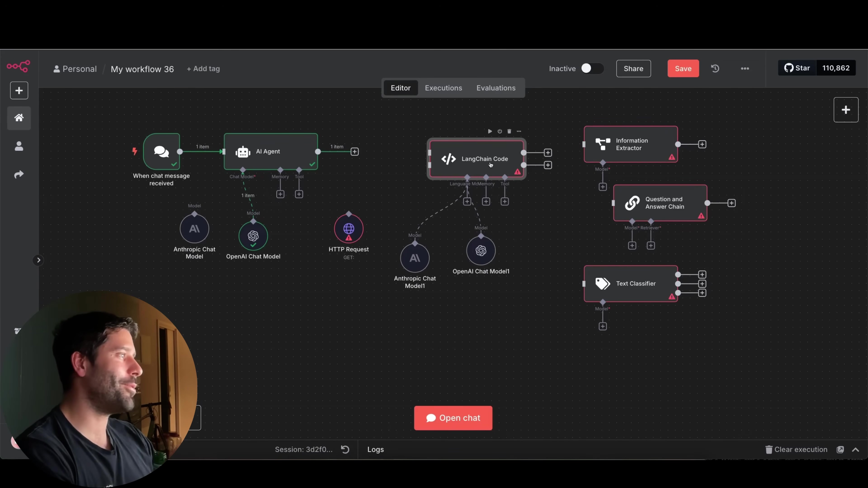868x488 pixels.
Task: Select the Anthropic Chat Model1 node
Action: [415, 258]
